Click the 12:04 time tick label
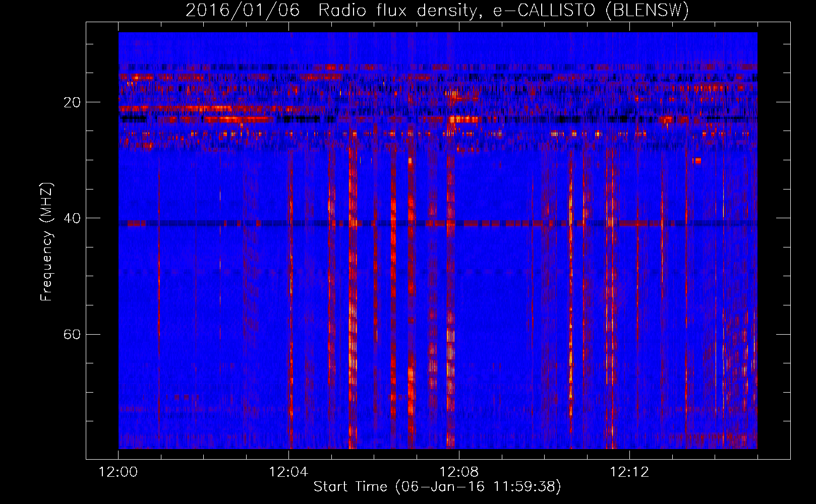The height and width of the screenshot is (504, 816). coord(288,472)
